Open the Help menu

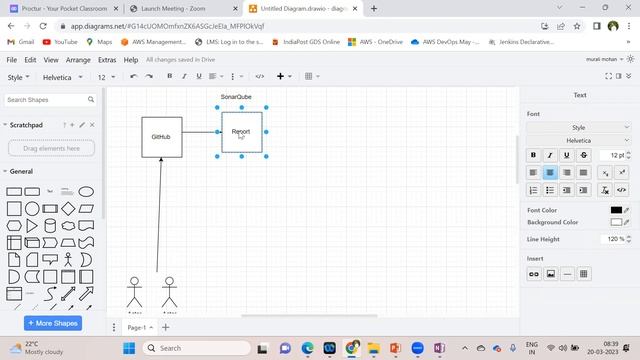coord(131,60)
